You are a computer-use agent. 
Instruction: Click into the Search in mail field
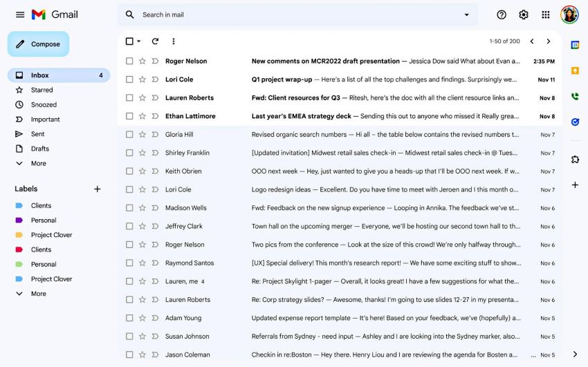[x=291, y=15]
